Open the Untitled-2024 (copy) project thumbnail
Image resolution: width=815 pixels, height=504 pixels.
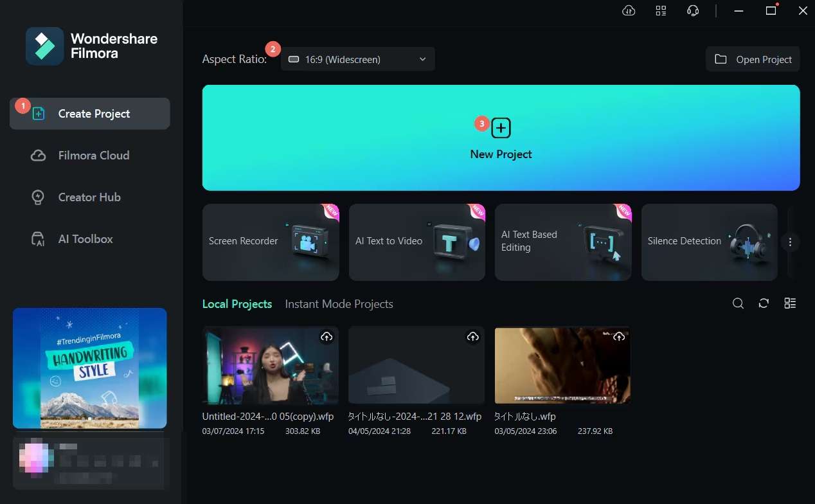click(271, 364)
